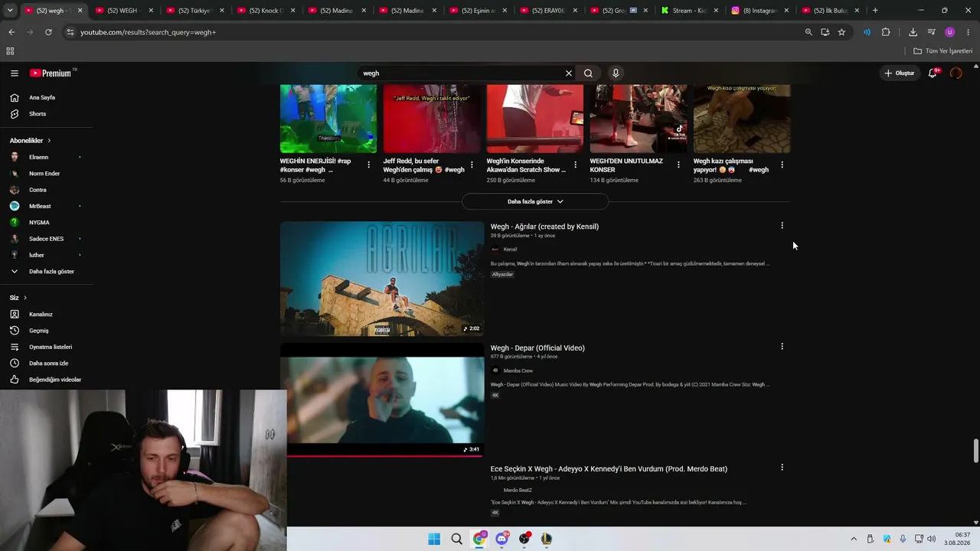Play the Ağrılar video thumbnail
The width and height of the screenshot is (980, 551).
382,279
